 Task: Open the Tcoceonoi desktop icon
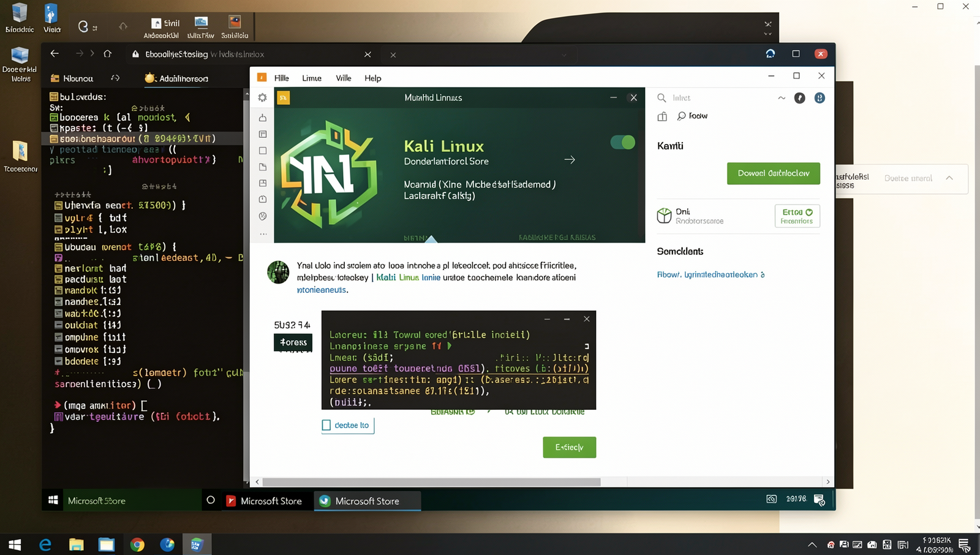(x=20, y=157)
